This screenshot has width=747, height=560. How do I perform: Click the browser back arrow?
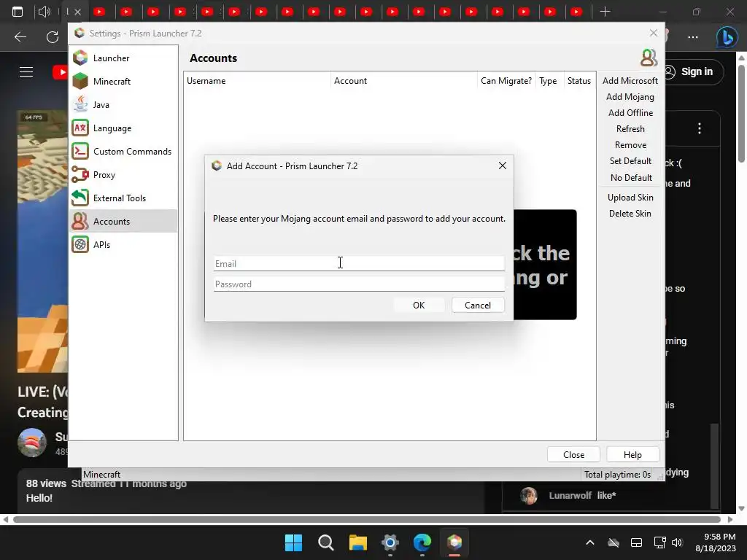20,36
